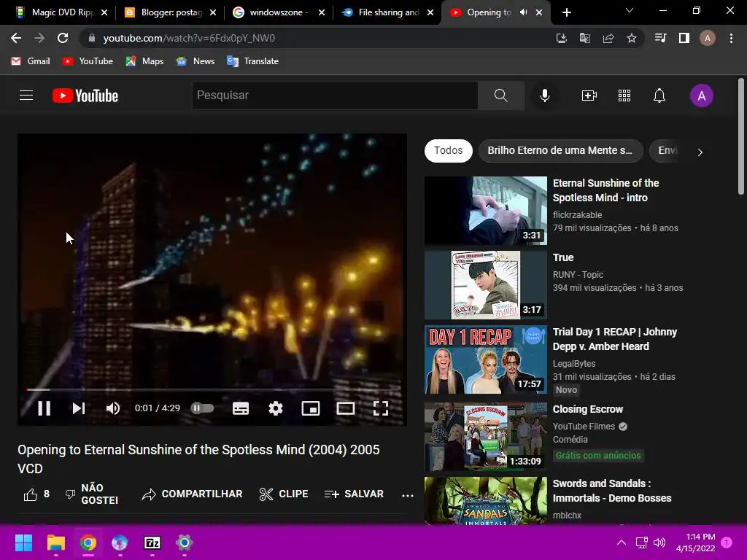Viewport: 747px width, 560px height.
Task: Select the Todos filter chip
Action: [449, 150]
